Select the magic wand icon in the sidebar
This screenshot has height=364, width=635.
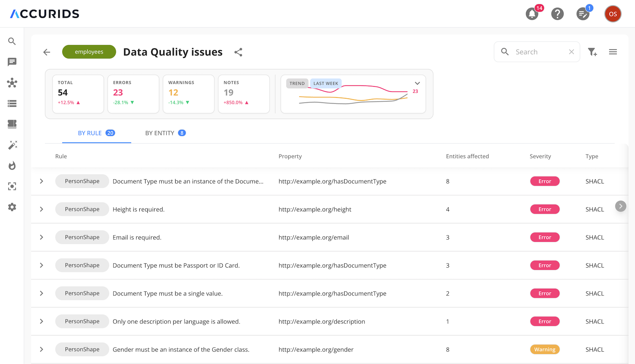pos(12,145)
